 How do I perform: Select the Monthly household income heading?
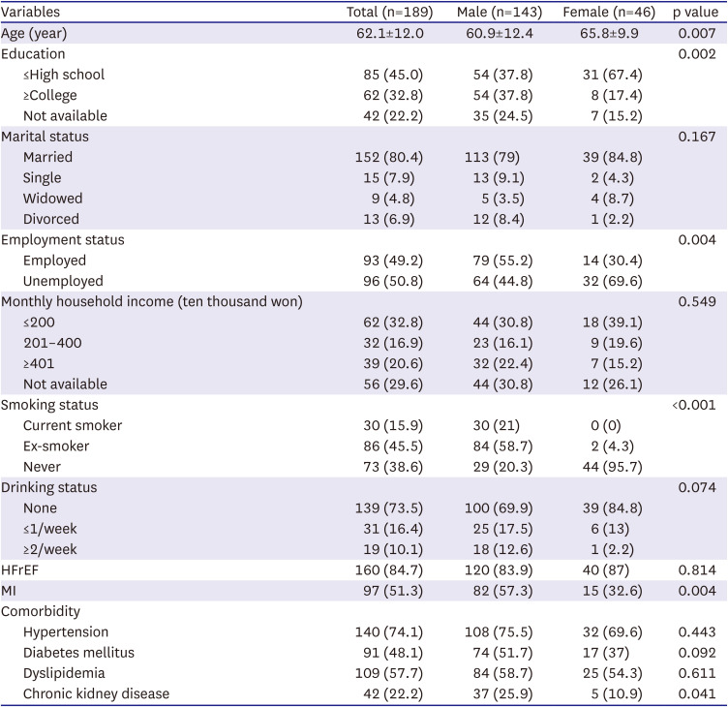point(152,301)
